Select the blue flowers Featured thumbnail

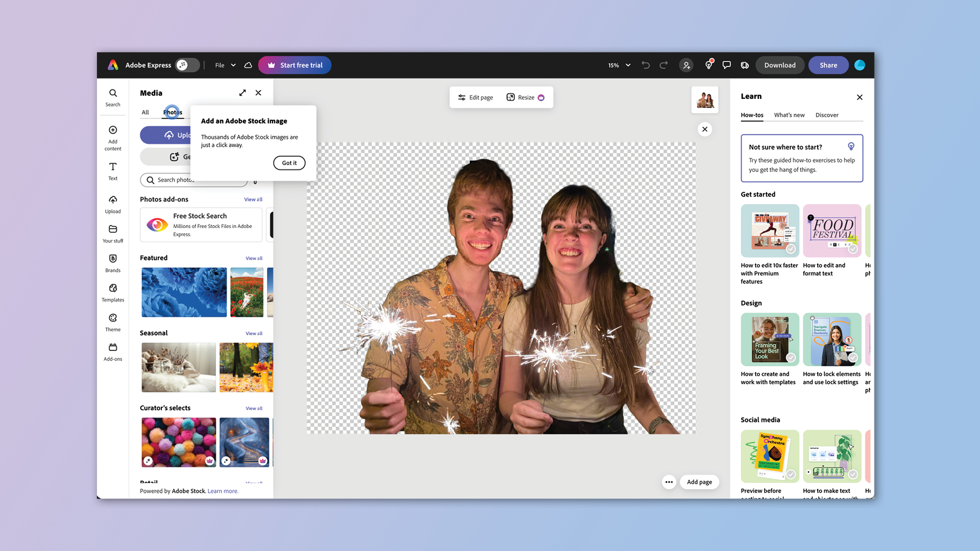coord(184,292)
